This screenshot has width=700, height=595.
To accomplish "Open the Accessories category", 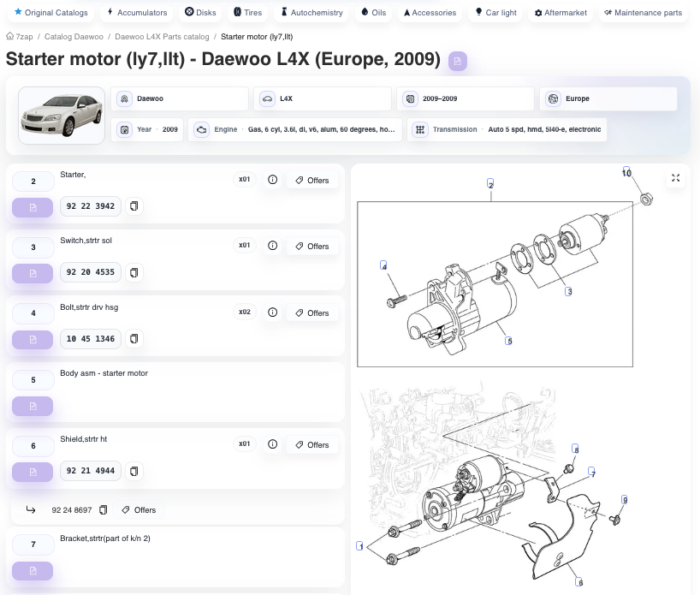I will pos(430,13).
